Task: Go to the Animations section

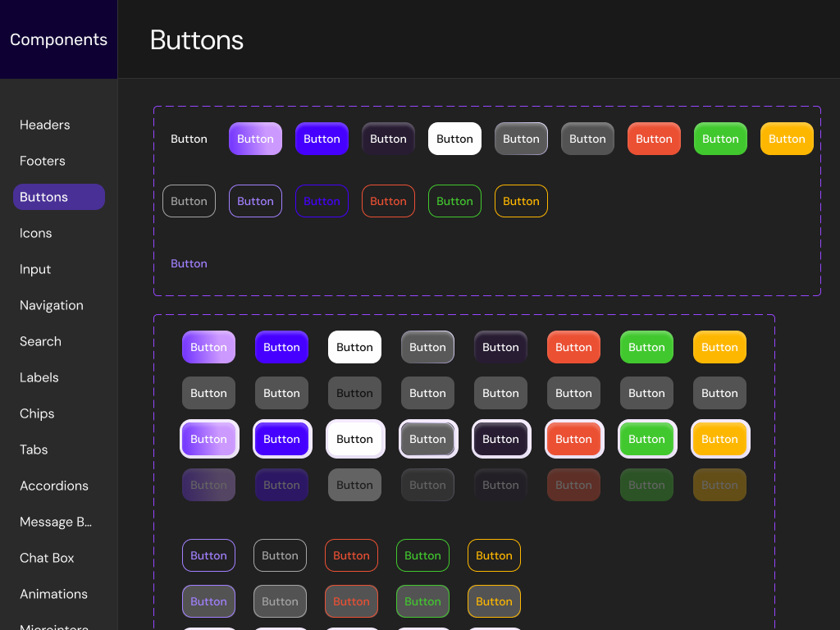Action: (53, 594)
